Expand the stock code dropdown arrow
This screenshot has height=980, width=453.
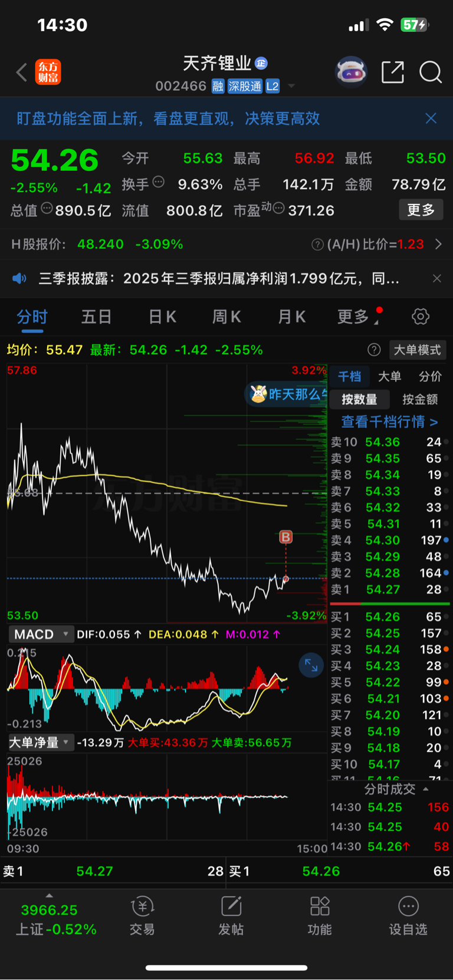(x=291, y=87)
